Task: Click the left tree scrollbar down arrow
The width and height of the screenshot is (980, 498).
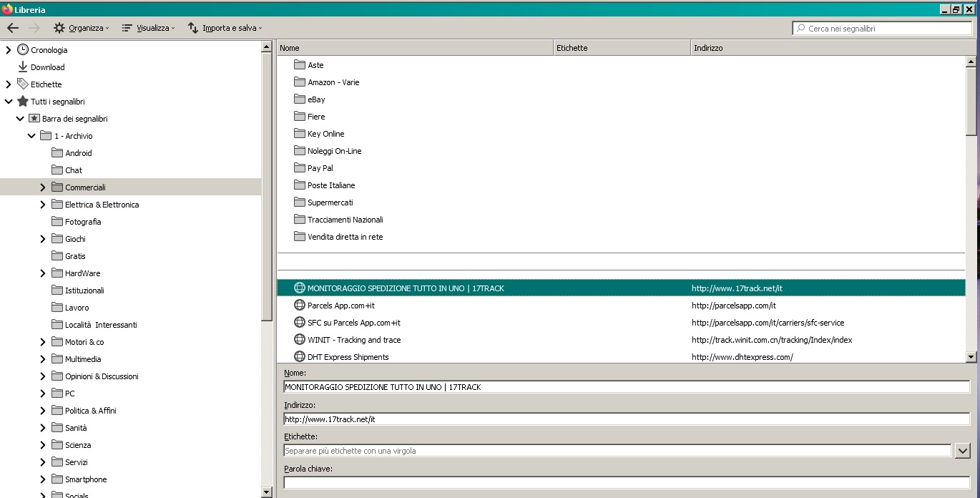Action: pyautogui.click(x=267, y=492)
